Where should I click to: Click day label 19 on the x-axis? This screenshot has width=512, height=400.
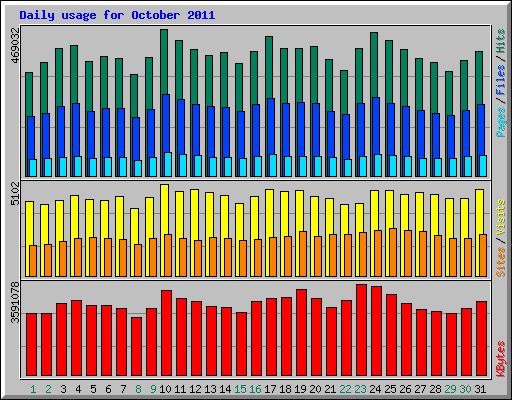pos(300,389)
